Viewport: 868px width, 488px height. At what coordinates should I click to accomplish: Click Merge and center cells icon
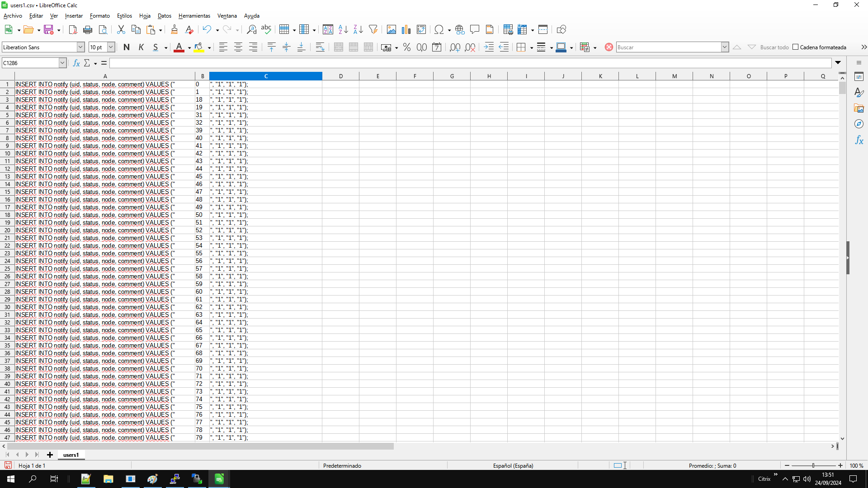339,47
